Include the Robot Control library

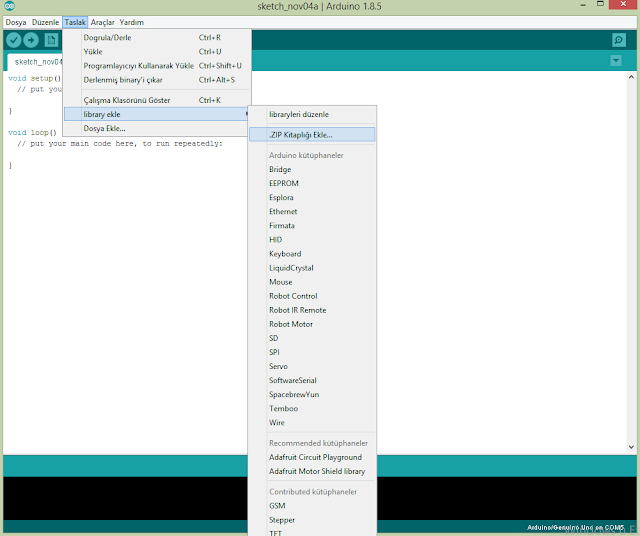[312, 296]
